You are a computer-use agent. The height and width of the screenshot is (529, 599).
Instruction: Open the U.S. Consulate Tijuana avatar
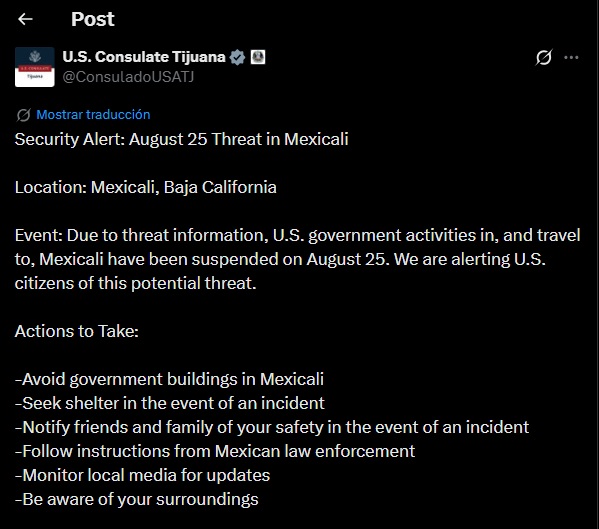(35, 67)
